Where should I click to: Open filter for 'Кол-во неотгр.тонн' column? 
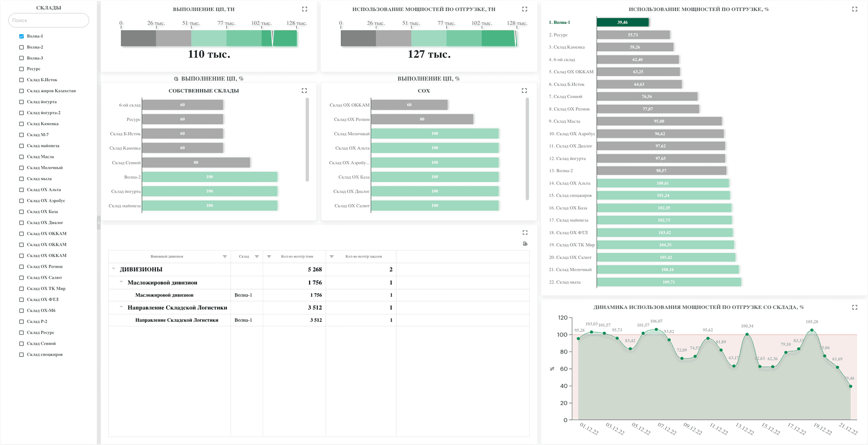[x=269, y=257]
